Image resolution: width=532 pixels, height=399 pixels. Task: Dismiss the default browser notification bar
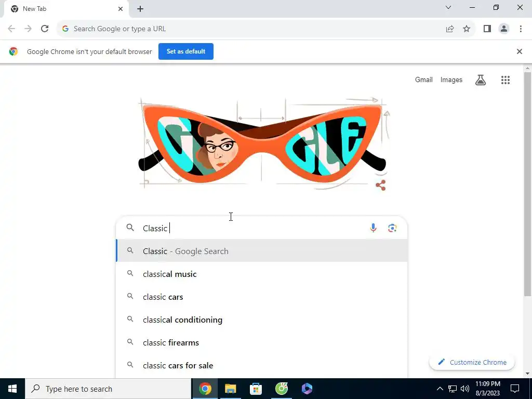pyautogui.click(x=519, y=51)
